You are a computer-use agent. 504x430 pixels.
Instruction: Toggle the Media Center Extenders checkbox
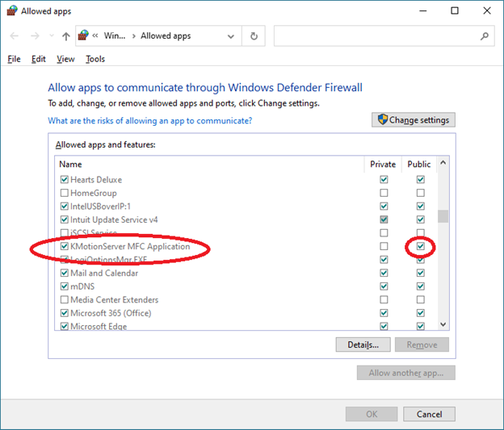click(64, 299)
